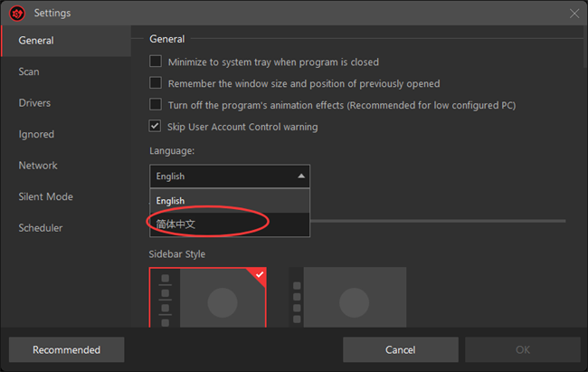Click the red checkmark on selected sidebar style
Screen dimensions: 588x372
pyautogui.click(x=260, y=273)
